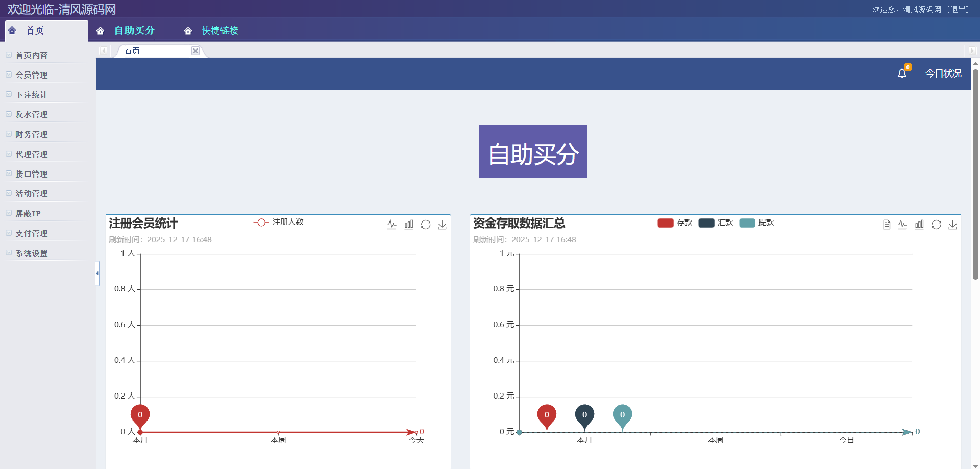Select the 首页 page tab

click(159, 51)
